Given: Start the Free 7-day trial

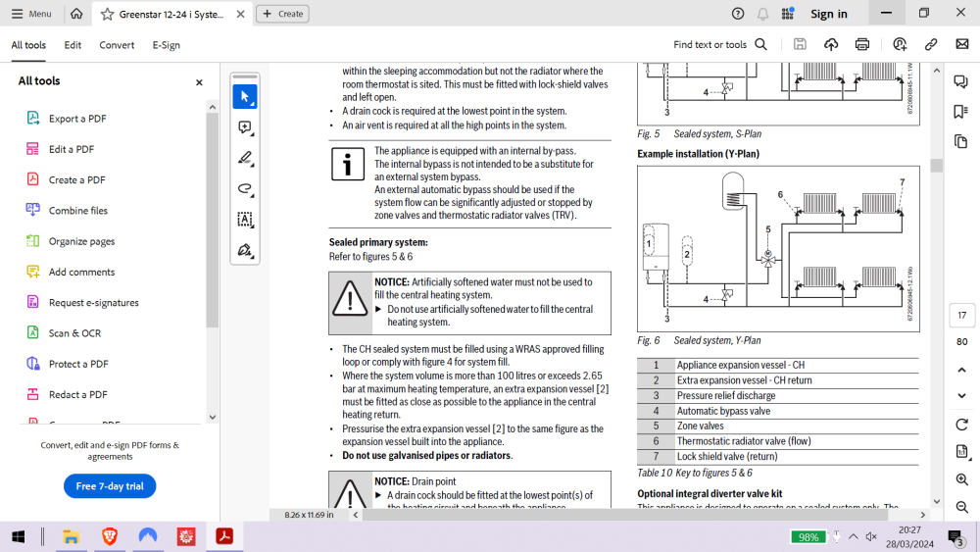Looking at the screenshot, I should [110, 485].
